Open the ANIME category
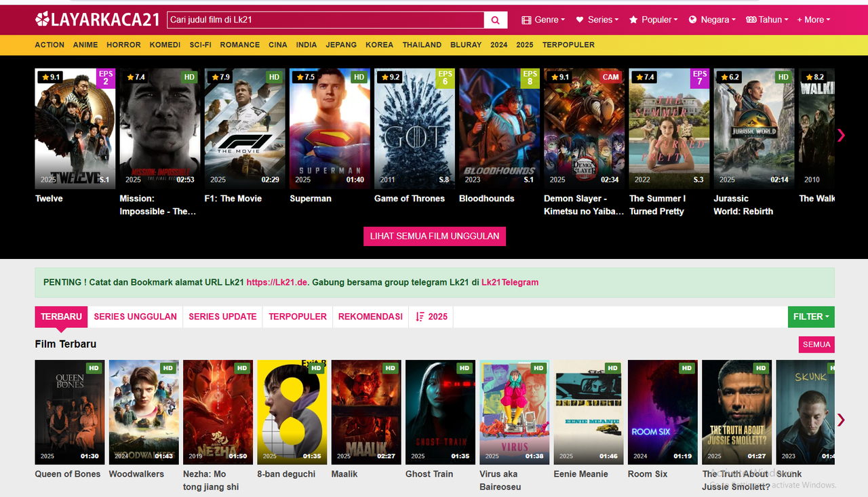This screenshot has width=868, height=497. (85, 45)
